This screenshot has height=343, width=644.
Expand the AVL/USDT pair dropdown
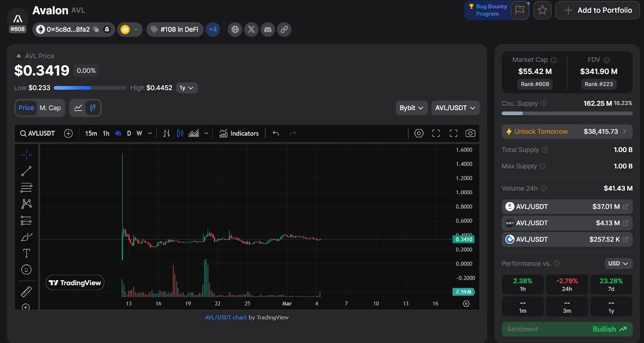tap(455, 108)
